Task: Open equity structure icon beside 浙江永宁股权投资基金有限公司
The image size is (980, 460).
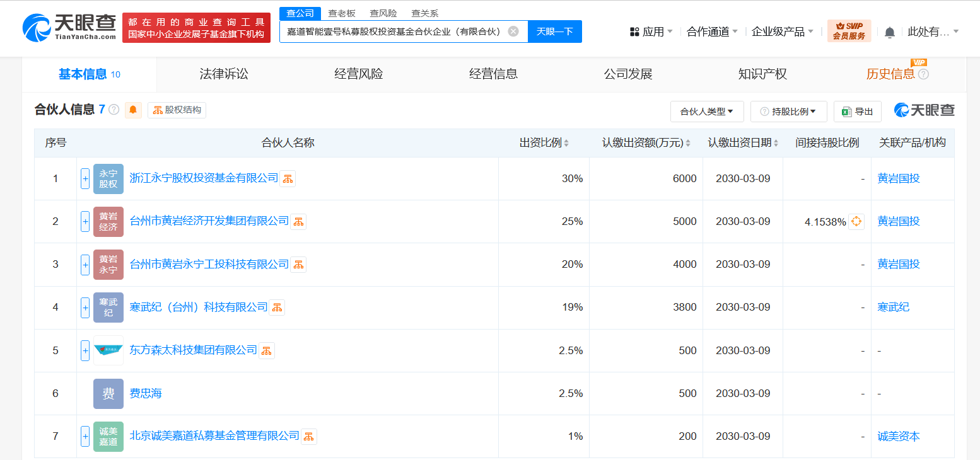Action: point(288,179)
